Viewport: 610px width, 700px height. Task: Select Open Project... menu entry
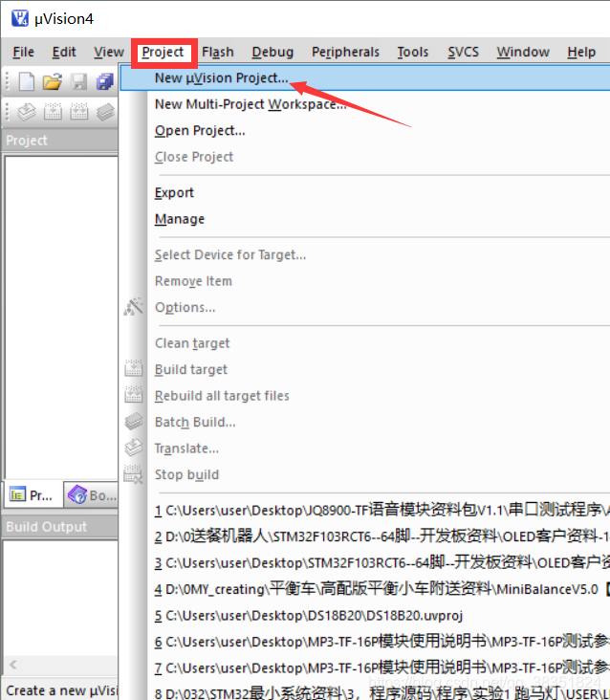tap(365, 130)
